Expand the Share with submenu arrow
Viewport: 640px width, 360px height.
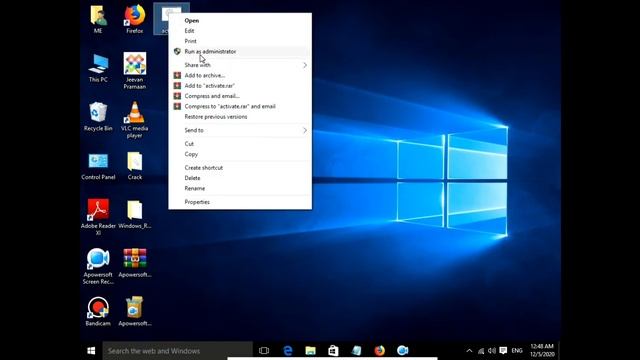tap(304, 65)
